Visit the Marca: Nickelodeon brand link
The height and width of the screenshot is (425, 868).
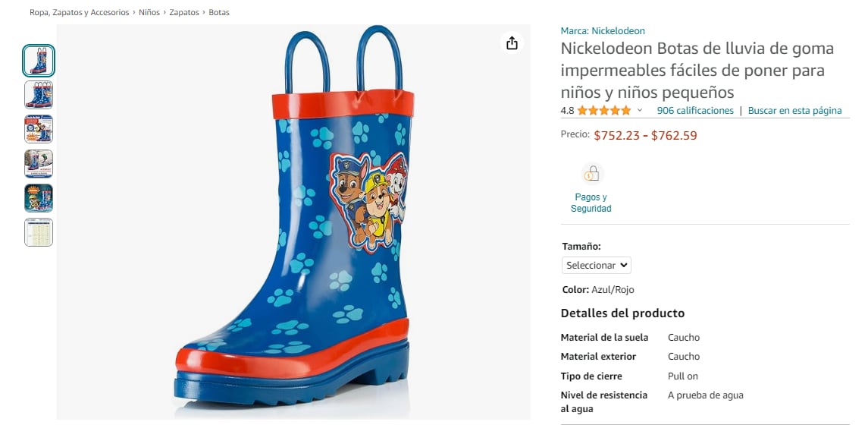[x=603, y=31]
